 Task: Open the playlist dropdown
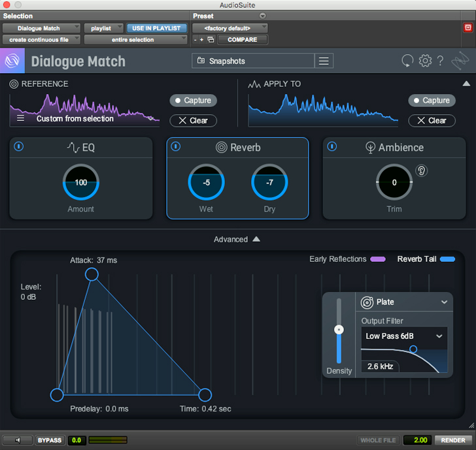click(103, 28)
